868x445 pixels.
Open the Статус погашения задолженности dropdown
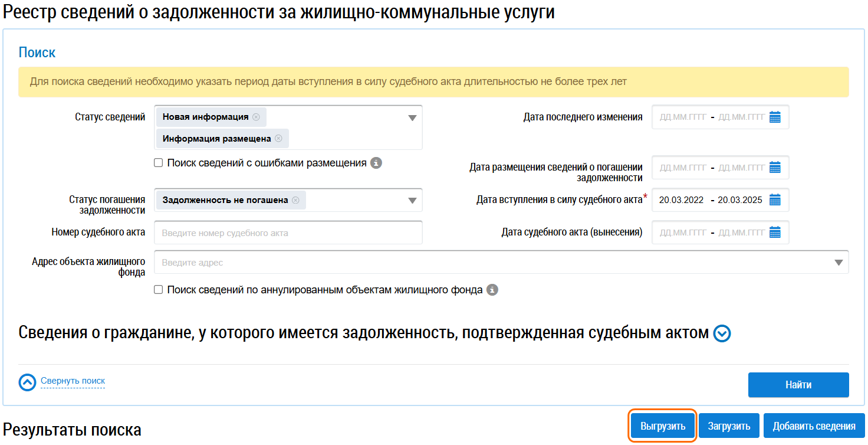coord(413,201)
